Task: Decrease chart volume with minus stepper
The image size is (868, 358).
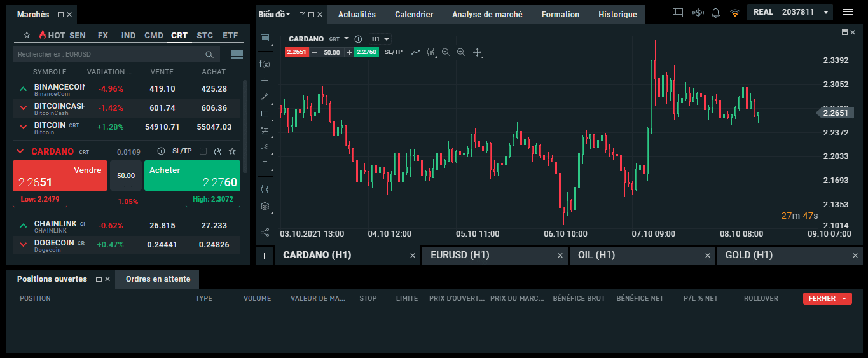Action: (314, 52)
